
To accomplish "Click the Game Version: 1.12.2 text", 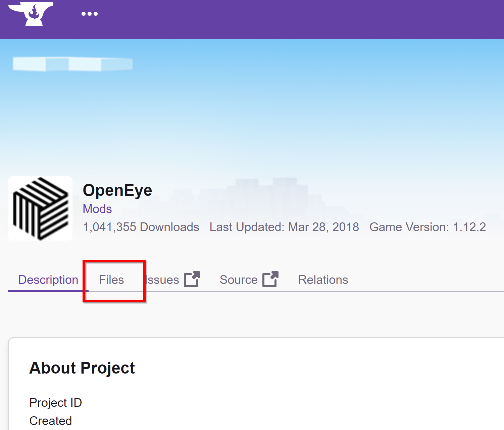I will 428,227.
